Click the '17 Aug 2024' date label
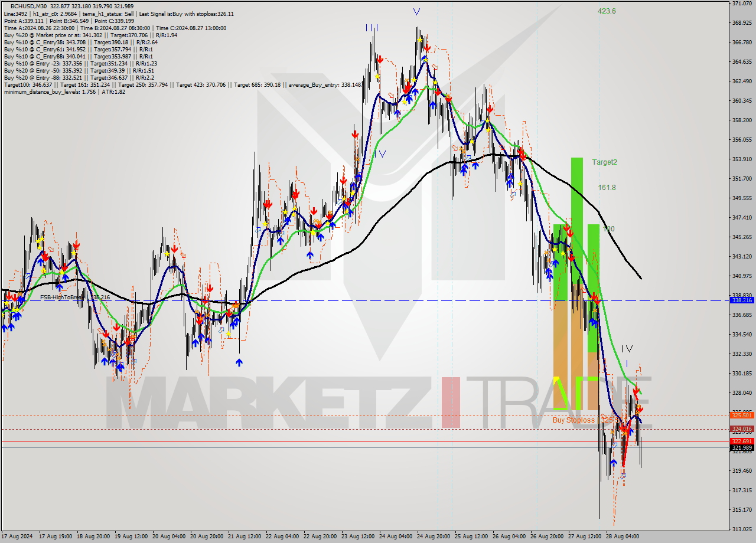This screenshot has height=543, width=756. pos(17,537)
